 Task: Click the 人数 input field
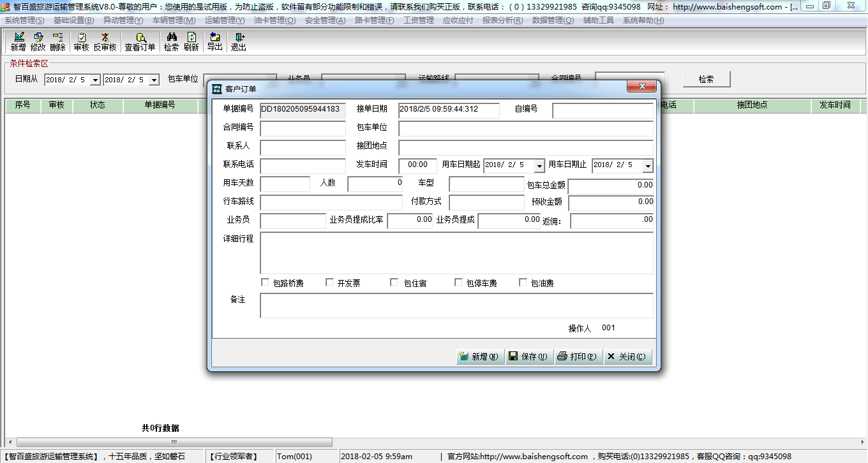[375, 184]
